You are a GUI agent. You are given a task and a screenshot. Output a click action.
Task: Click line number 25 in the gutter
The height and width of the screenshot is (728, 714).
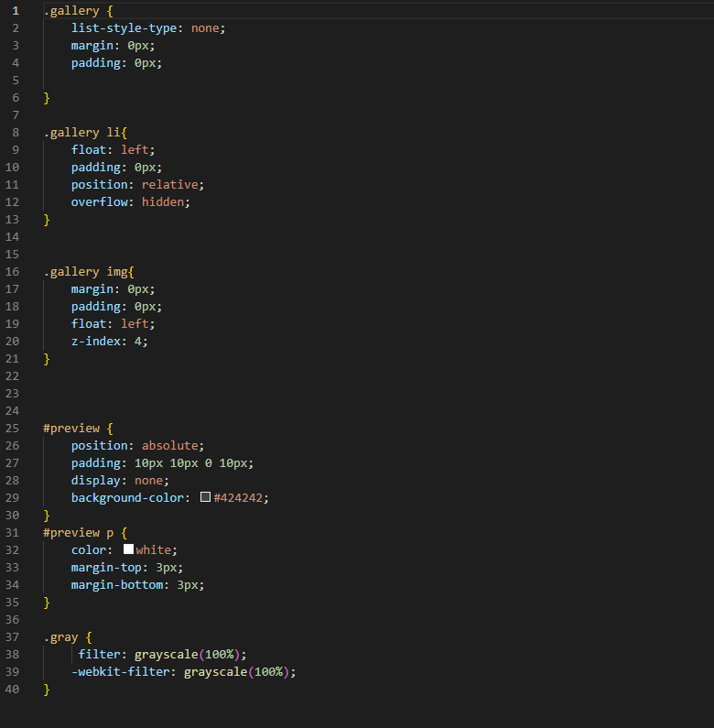[12, 428]
